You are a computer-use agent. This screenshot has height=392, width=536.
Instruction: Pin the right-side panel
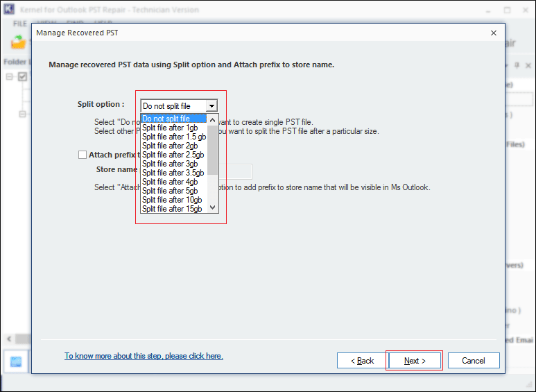pyautogui.click(x=517, y=65)
